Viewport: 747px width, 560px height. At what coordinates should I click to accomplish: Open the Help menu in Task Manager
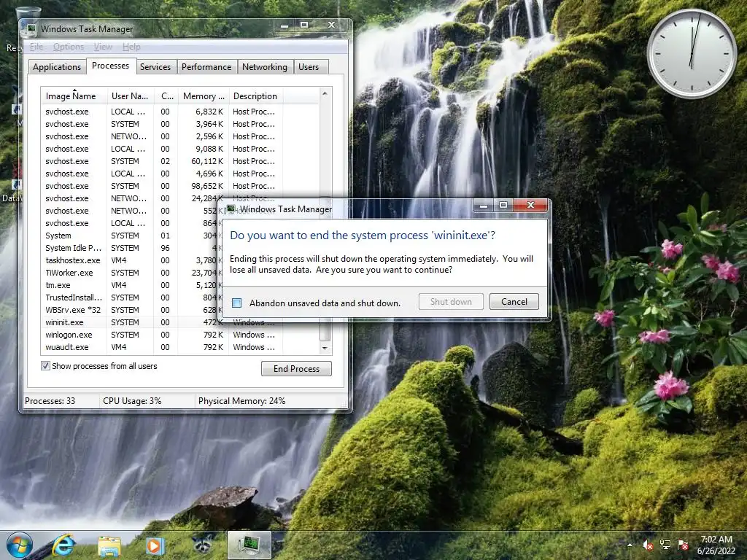pyautogui.click(x=131, y=47)
